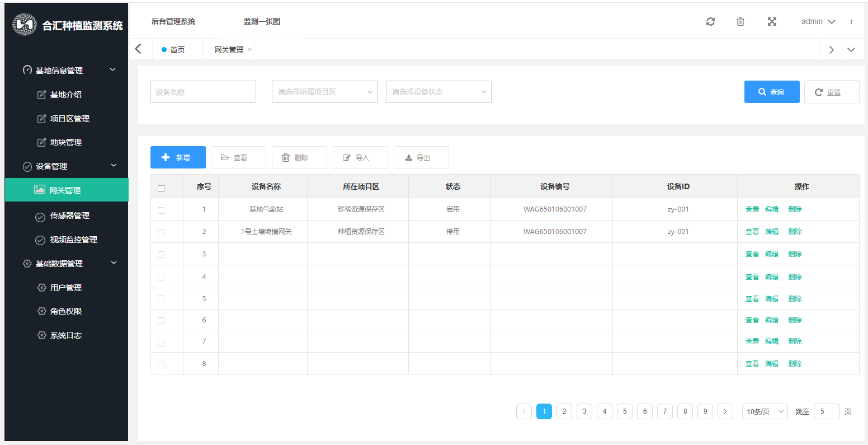Go to page 3 in pagination
868x445 pixels.
click(x=584, y=411)
